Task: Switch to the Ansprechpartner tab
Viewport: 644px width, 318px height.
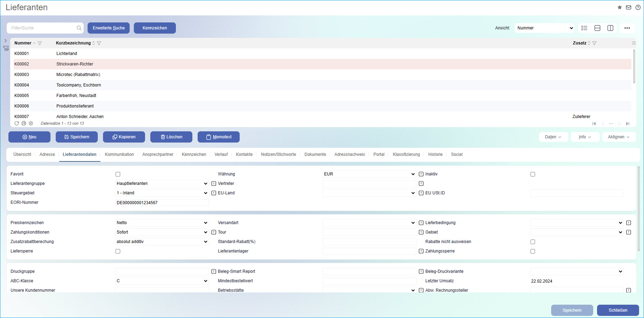Action: (158, 154)
